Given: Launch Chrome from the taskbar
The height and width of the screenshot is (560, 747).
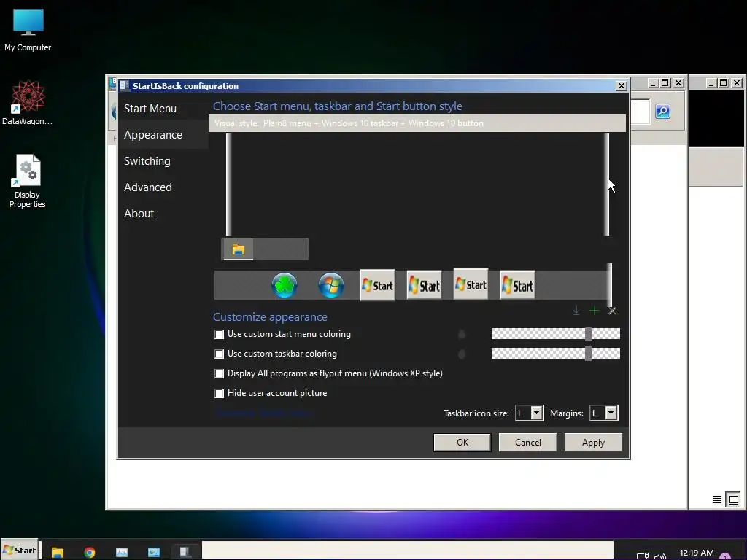Looking at the screenshot, I should point(90,553).
